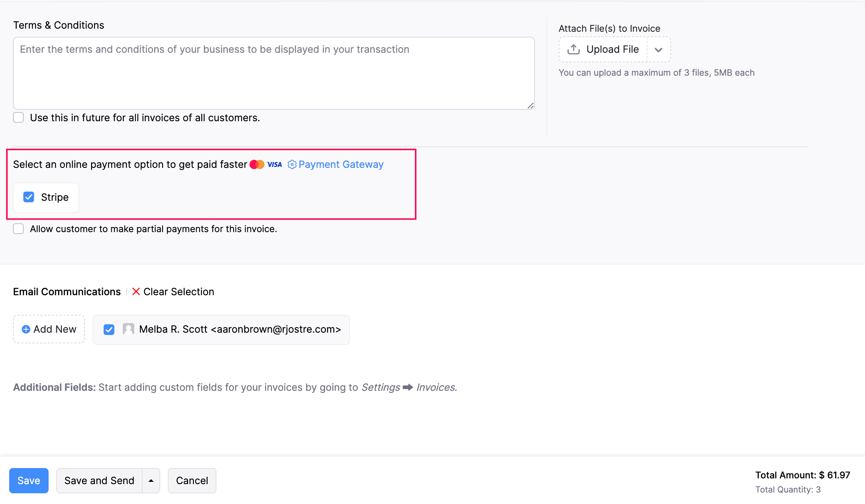
Task: Click the Upload File icon
Action: click(x=574, y=50)
